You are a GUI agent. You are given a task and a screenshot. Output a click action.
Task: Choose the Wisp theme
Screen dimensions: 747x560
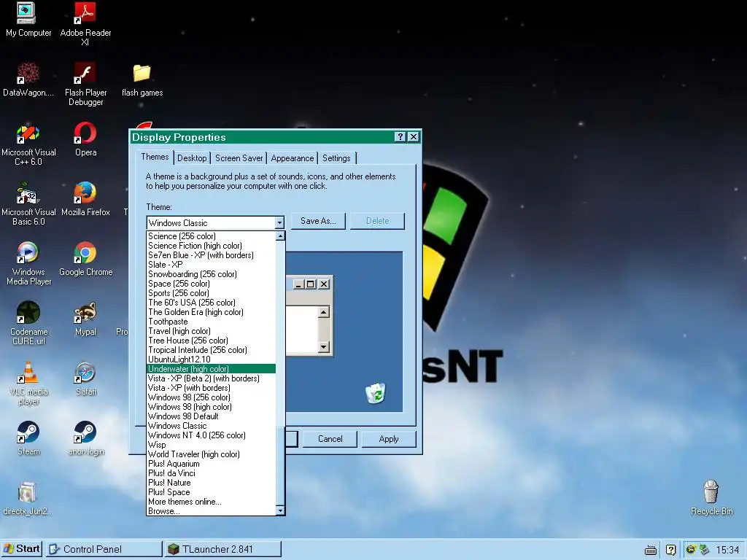click(211, 445)
